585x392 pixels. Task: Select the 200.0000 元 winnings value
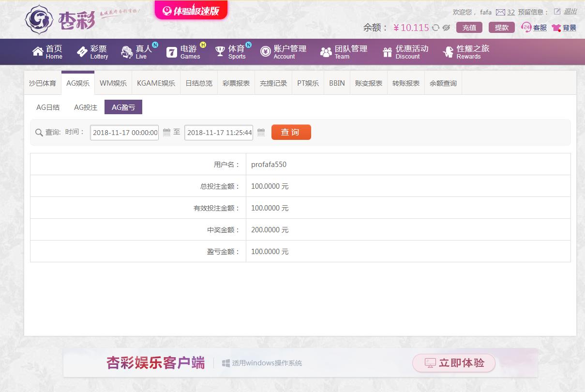[x=270, y=230]
